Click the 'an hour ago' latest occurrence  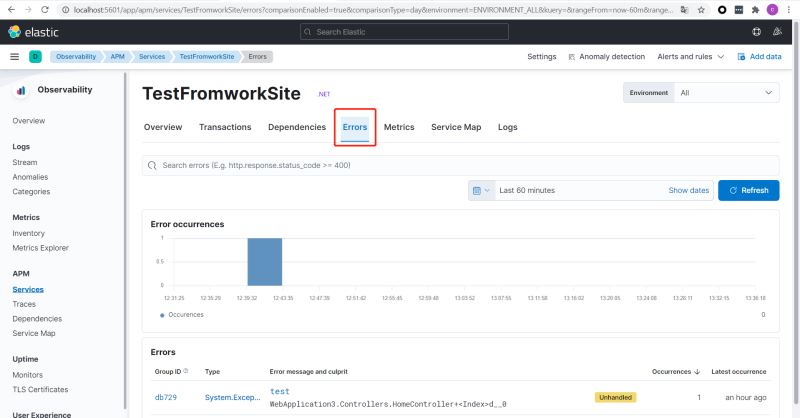coord(746,397)
